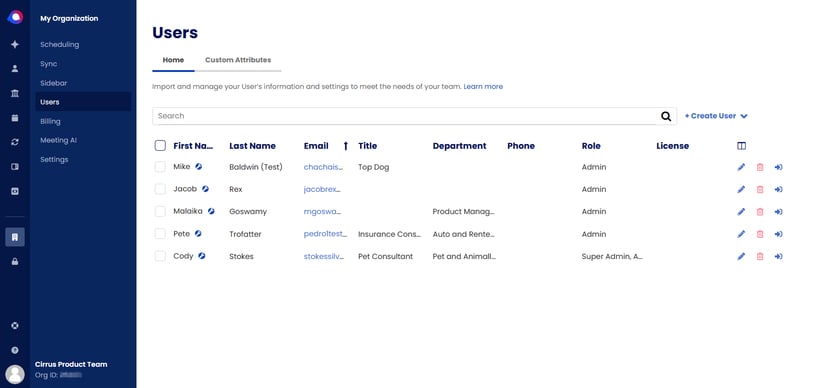Click the search magnifier icon
This screenshot has width=815, height=388.
666,116
